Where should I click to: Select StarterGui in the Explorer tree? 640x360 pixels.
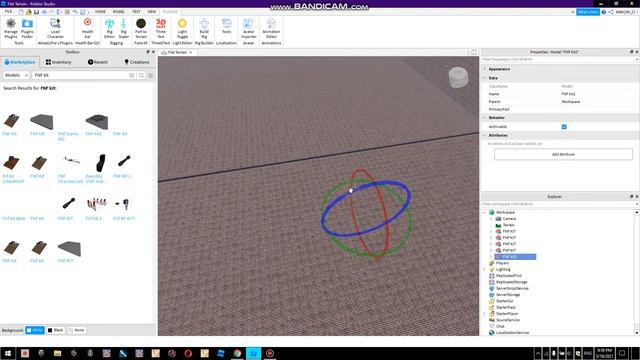point(505,301)
